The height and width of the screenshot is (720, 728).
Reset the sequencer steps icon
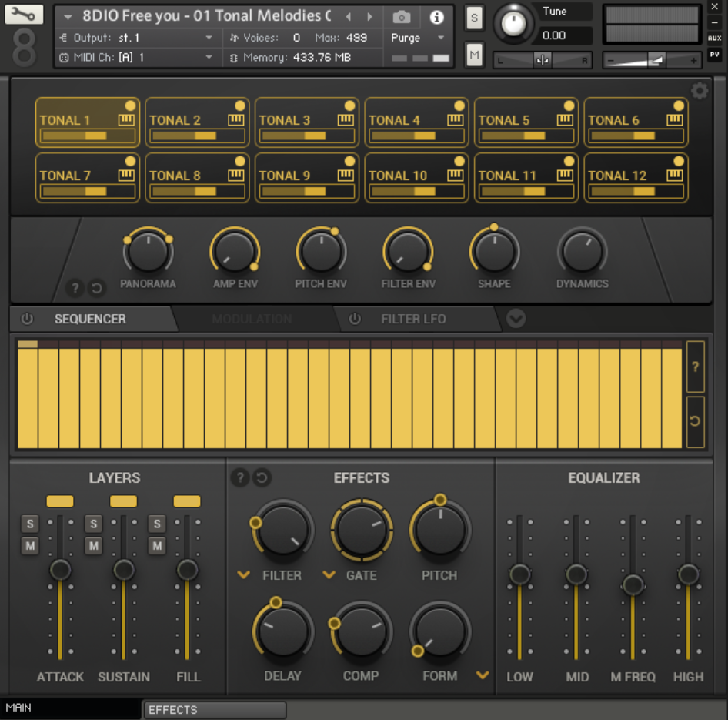coord(695,421)
